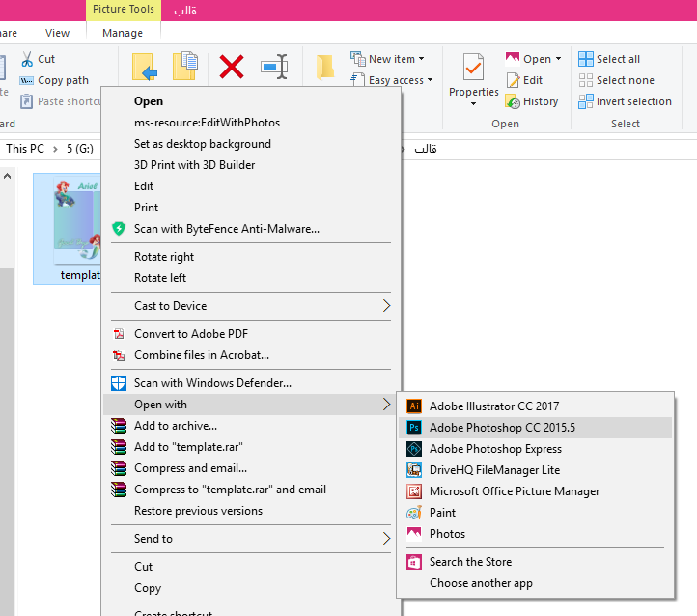This screenshot has height=616, width=697.
Task: Choose Adobe Illustrator CC 2017
Action: click(x=535, y=406)
